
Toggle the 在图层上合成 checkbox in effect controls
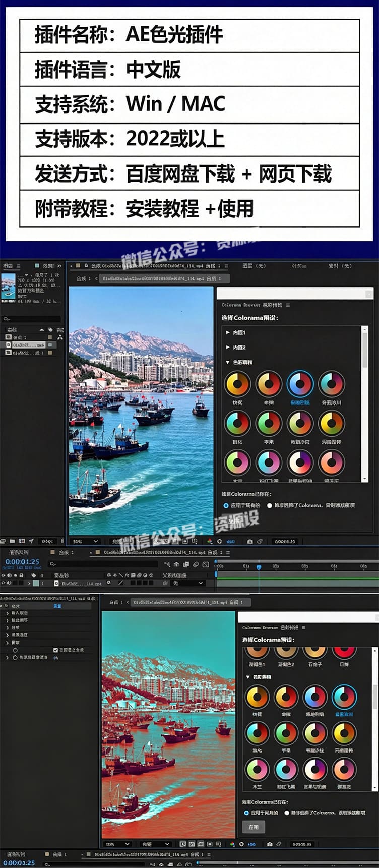click(x=55, y=650)
